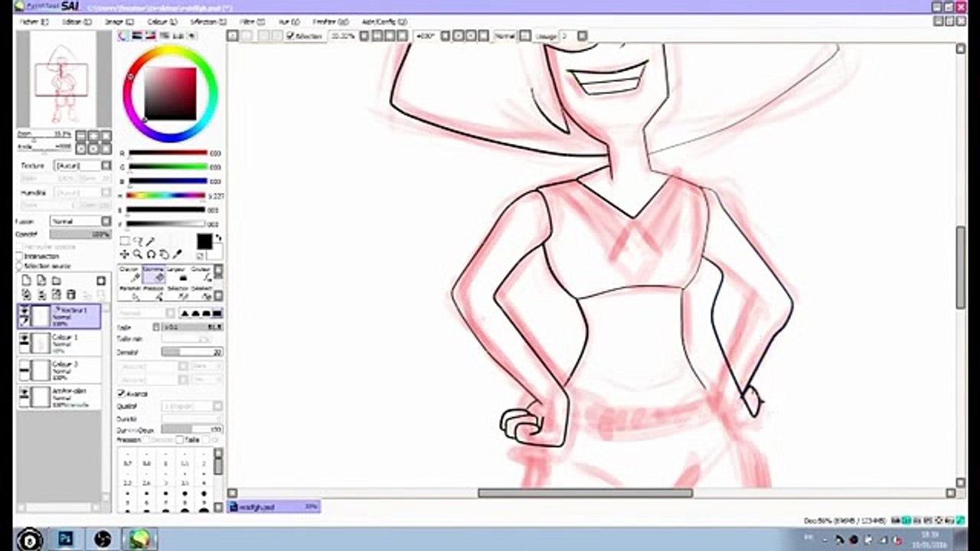This screenshot has height=551, width=980.
Task: Select the rectangular selection tool
Action: tap(124, 242)
